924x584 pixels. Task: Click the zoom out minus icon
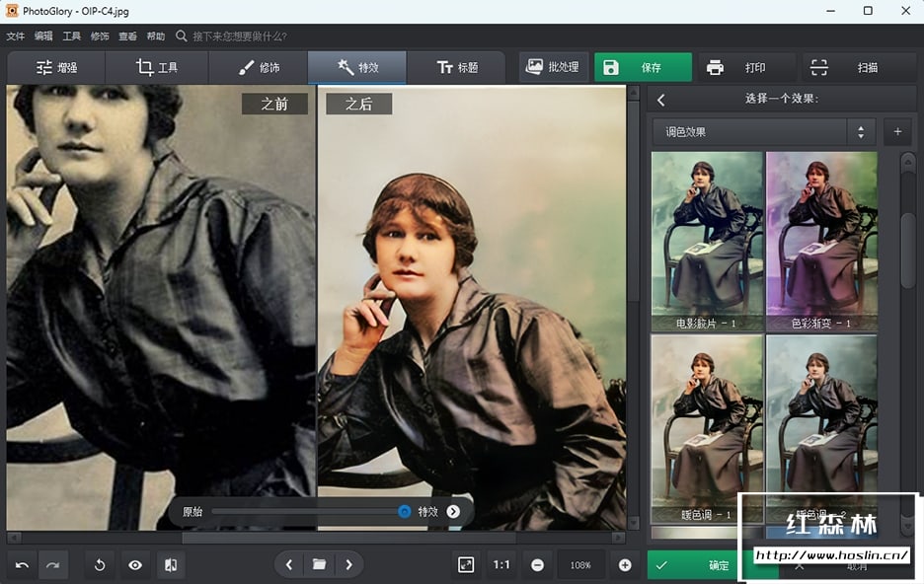[537, 565]
